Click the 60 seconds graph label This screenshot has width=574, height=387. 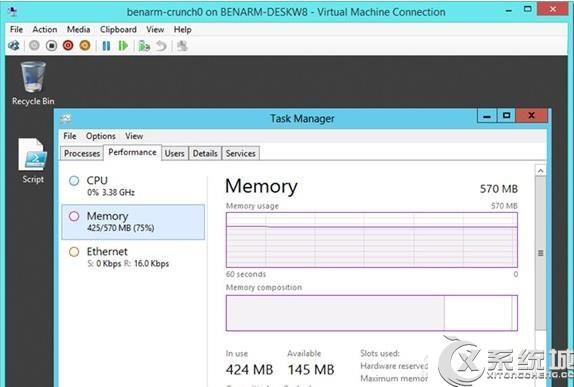tap(246, 274)
